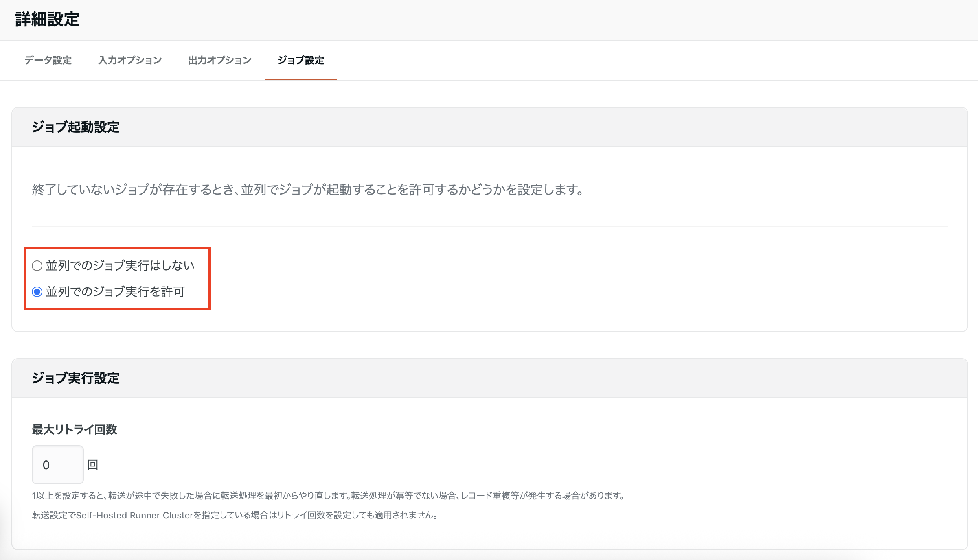Click the 最大リトライ回数 label
Image resolution: width=978 pixels, height=560 pixels.
coord(74,430)
